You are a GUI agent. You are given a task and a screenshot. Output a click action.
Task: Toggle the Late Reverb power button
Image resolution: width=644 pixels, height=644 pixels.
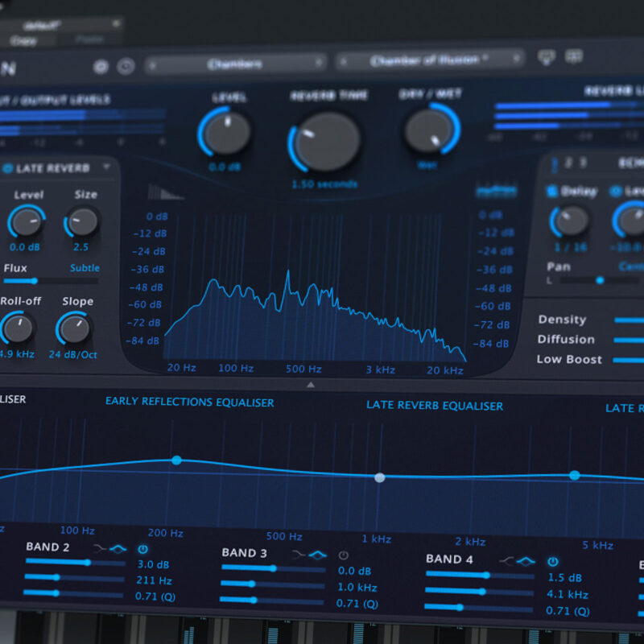pyautogui.click(x=7, y=168)
